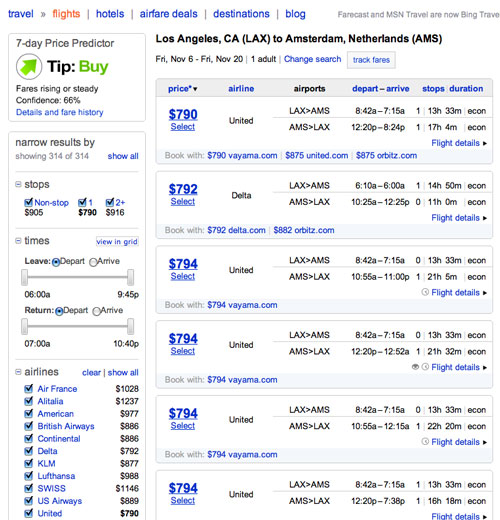This screenshot has width=500, height=520.
Task: Click the eye icon beside the 12:20p–12:52a Flight details
Action: pyautogui.click(x=415, y=367)
